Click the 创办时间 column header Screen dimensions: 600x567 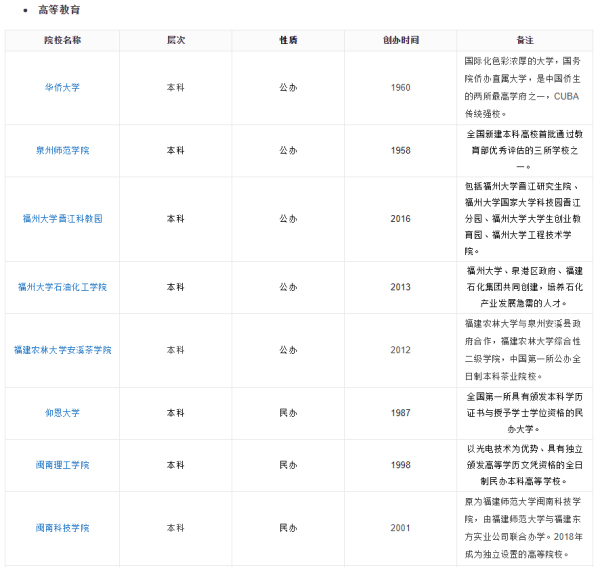point(401,40)
